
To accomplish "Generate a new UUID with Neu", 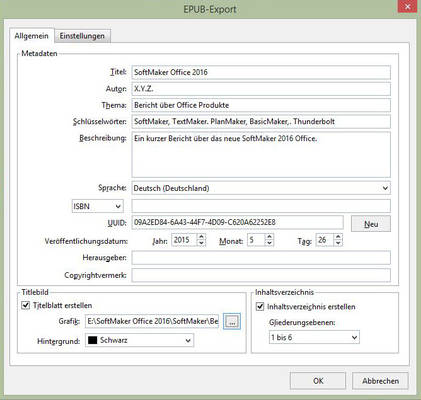I will pos(371,224).
